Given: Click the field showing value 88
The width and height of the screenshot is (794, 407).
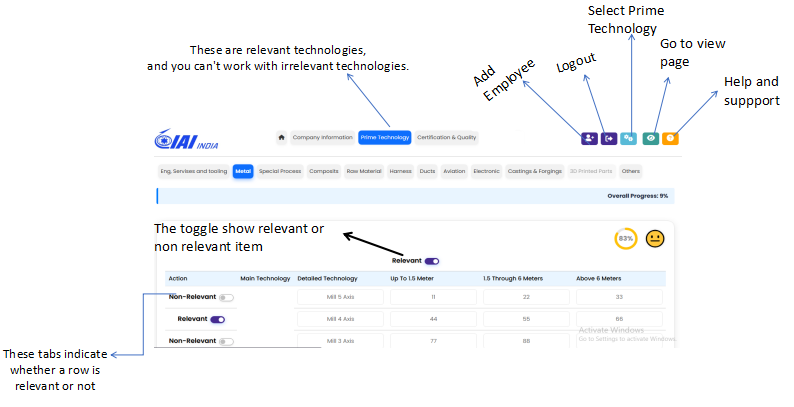Looking at the screenshot, I should point(526,341).
